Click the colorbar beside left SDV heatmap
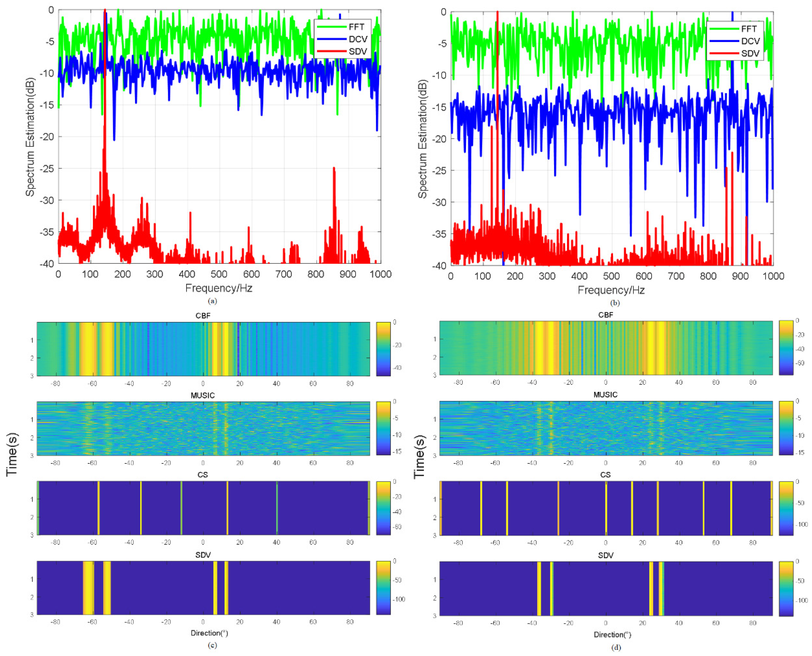Viewport: 812px width, 656px height. [383, 588]
